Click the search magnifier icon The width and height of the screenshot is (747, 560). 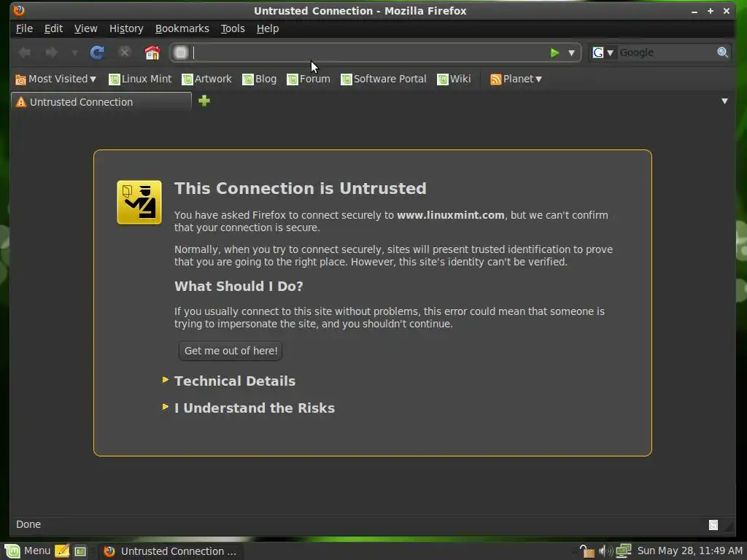point(723,52)
